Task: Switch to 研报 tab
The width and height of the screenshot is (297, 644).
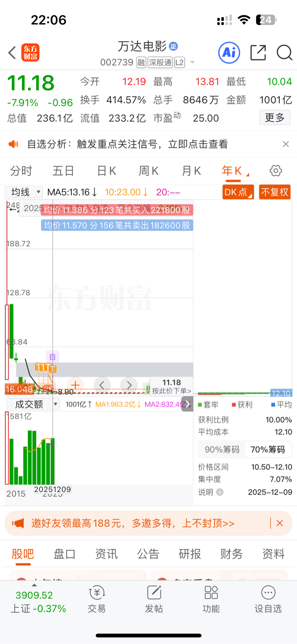Action: [190, 554]
